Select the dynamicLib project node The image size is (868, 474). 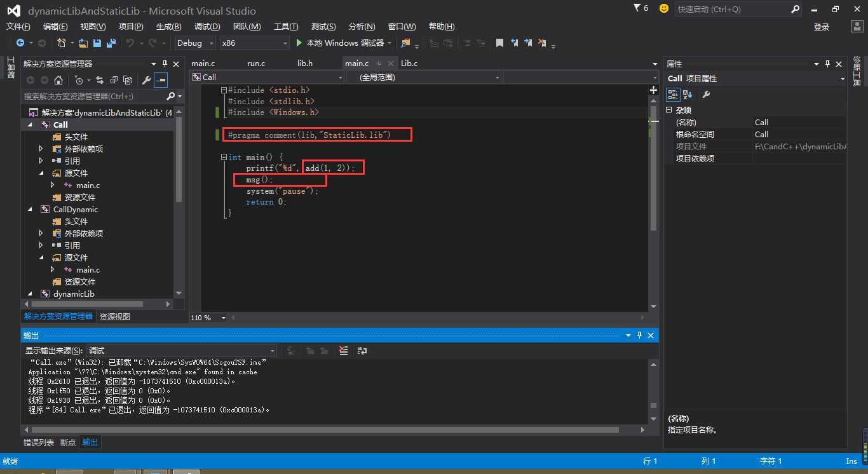74,294
